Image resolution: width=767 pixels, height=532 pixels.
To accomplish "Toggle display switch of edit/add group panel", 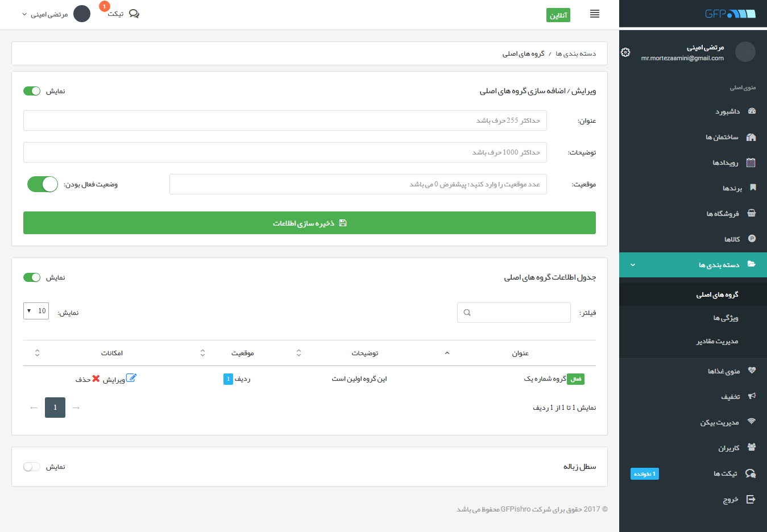I will click(32, 91).
